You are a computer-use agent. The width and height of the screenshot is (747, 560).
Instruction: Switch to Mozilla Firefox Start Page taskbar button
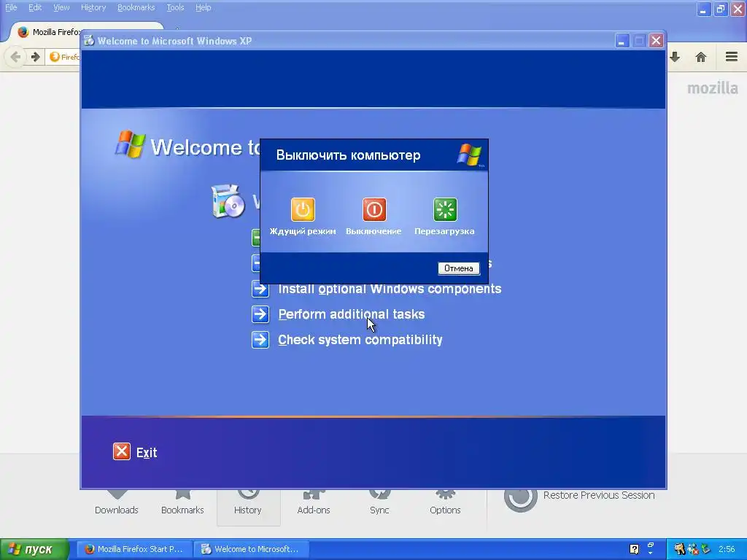(x=135, y=549)
